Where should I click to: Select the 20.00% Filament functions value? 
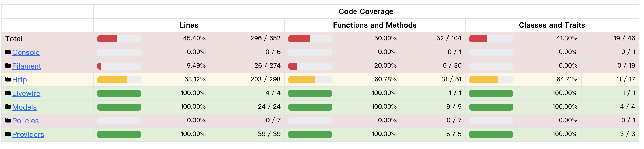click(x=385, y=65)
